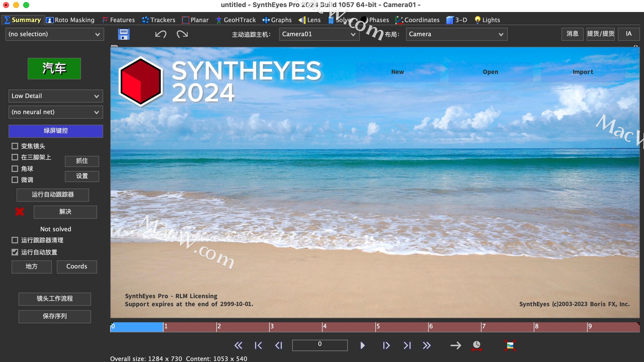Image resolution: width=644 pixels, height=362 pixels.
Task: Click the redo arrow icon
Action: pos(182,34)
